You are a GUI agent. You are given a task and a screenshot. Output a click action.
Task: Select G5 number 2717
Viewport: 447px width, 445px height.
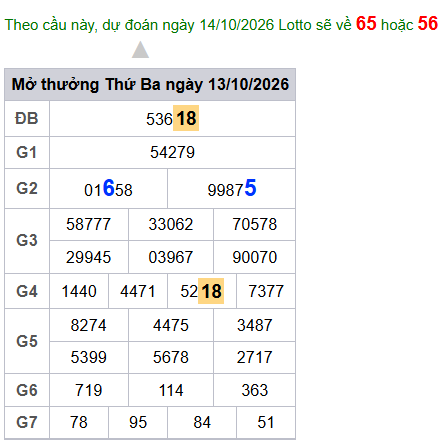click(255, 357)
